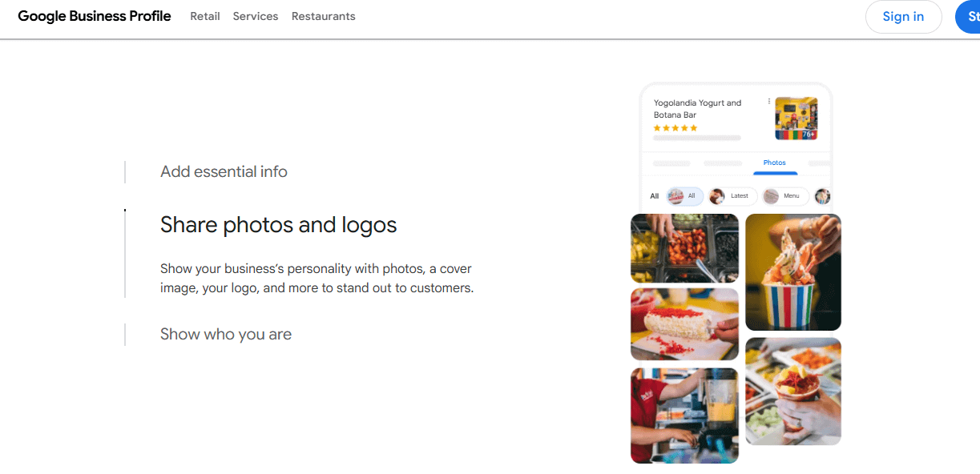Open the storefront photo with the 76+ badge
The height and width of the screenshot is (474, 980).
(797, 117)
